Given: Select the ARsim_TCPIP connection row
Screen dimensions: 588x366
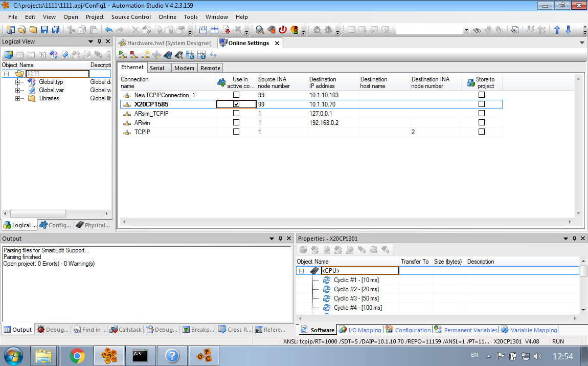Looking at the screenshot, I should coord(311,113).
